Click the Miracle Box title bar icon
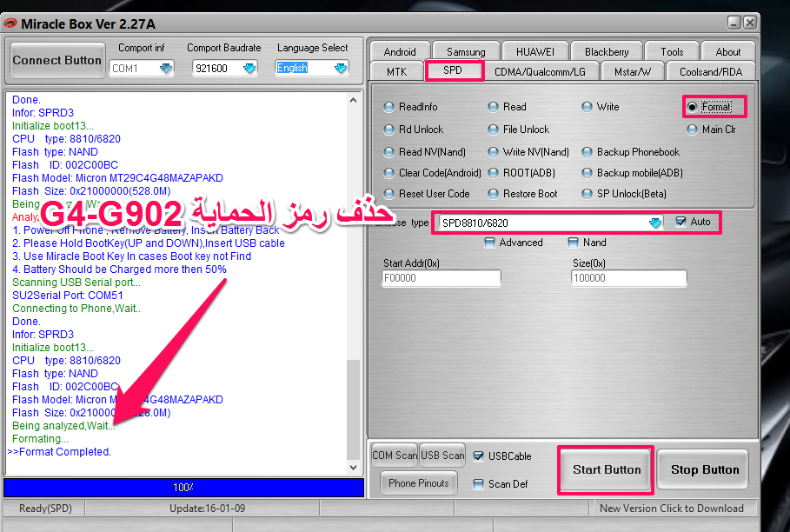 coord(10,23)
